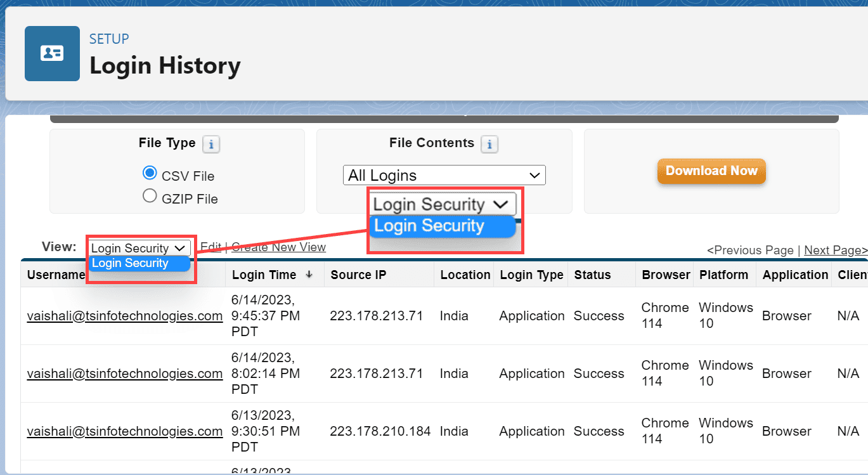Select the Browser column header
Screen dimensions: 868x475
[664, 274]
